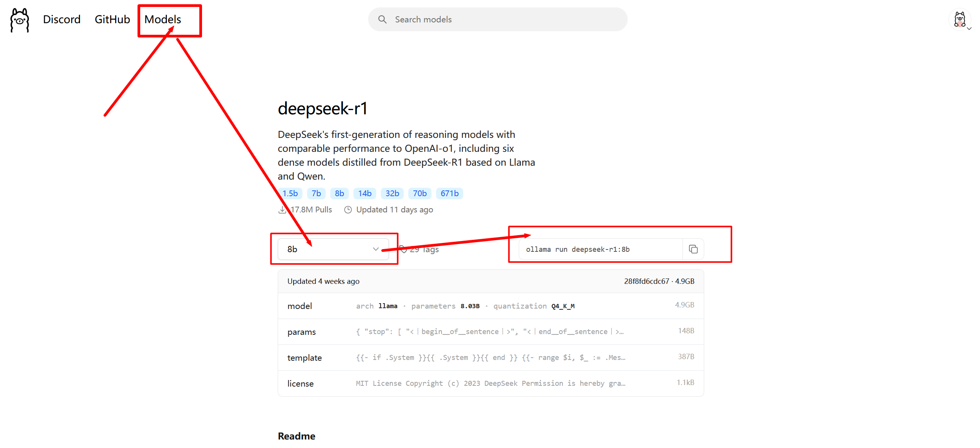Focus the Search models field

coord(502,19)
